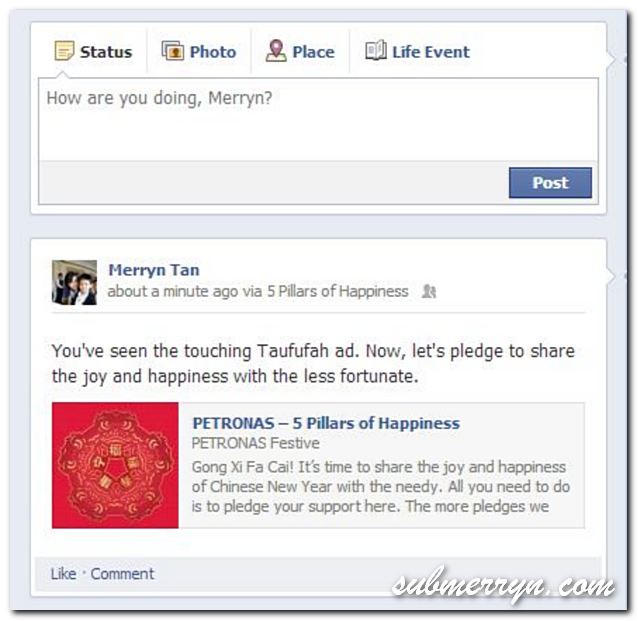Open Merryn Tan's profile picture
The width and height of the screenshot is (638, 621).
coord(74,282)
